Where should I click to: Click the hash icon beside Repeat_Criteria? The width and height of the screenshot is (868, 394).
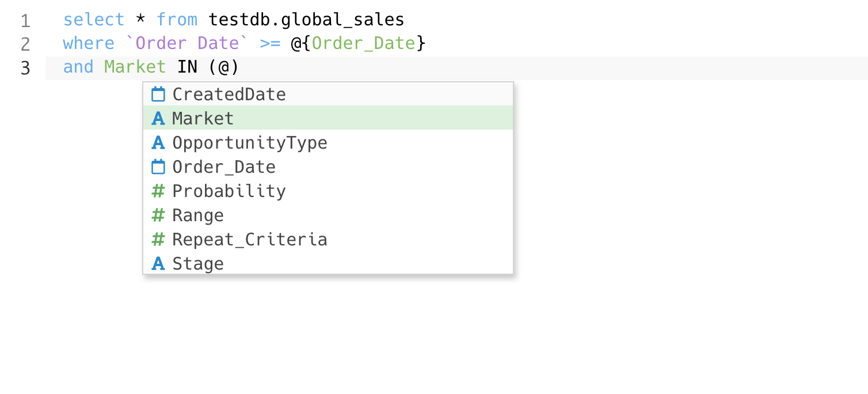158,240
